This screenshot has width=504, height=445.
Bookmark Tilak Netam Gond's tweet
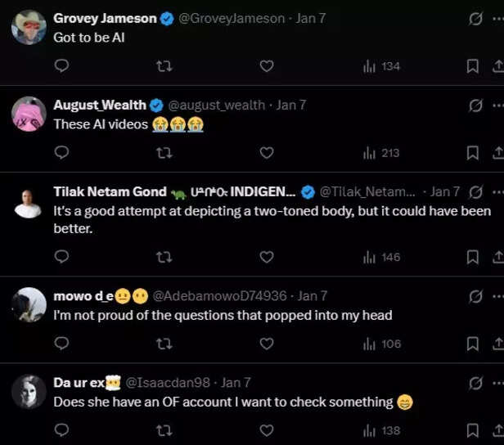tap(472, 257)
